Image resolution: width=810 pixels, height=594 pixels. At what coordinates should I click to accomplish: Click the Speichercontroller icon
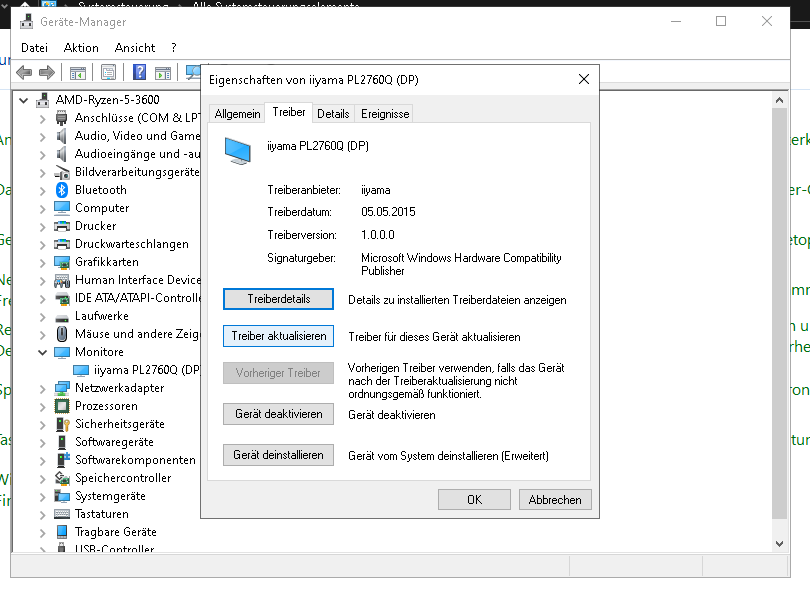point(62,478)
